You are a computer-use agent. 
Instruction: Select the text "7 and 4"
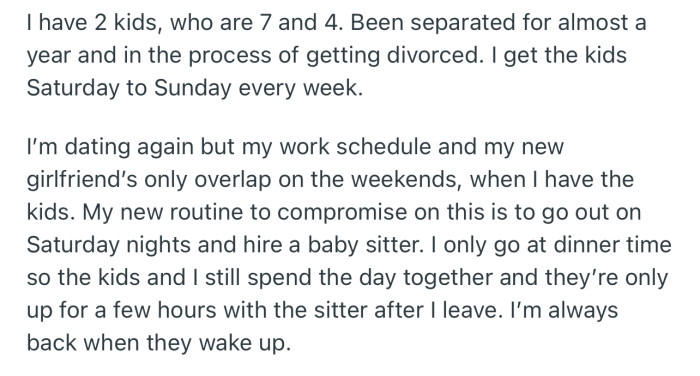(x=300, y=22)
